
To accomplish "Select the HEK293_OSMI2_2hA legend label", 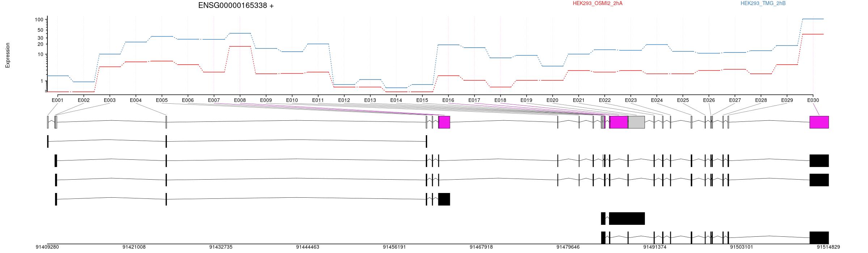I will (x=597, y=3).
